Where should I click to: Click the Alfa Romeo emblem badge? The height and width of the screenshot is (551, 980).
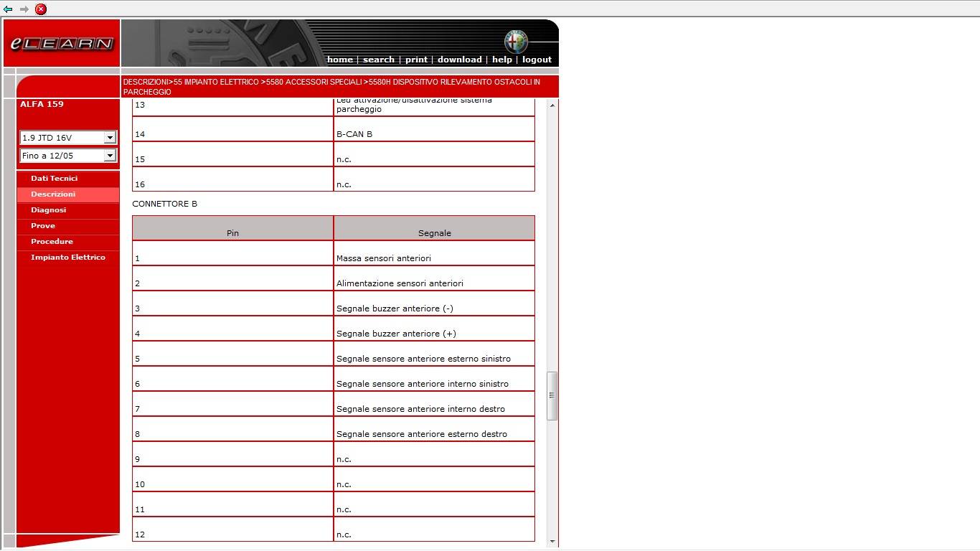pos(515,41)
